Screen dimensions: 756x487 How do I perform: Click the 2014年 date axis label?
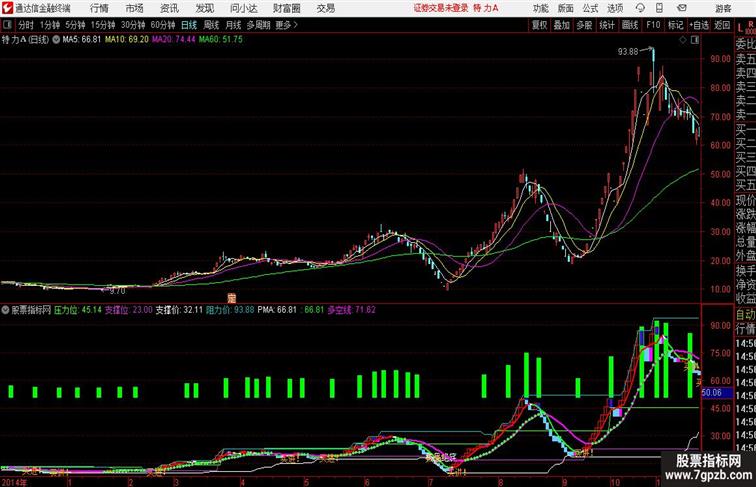click(x=14, y=482)
